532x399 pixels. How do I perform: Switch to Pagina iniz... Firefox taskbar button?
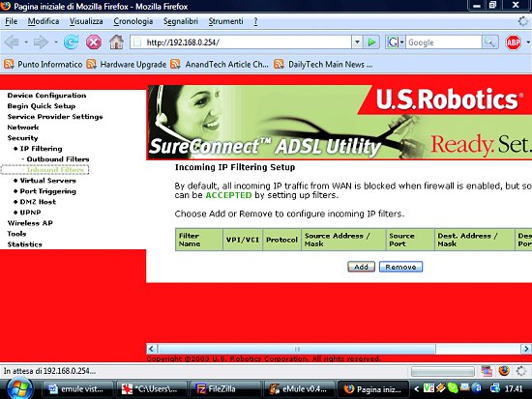[372, 389]
